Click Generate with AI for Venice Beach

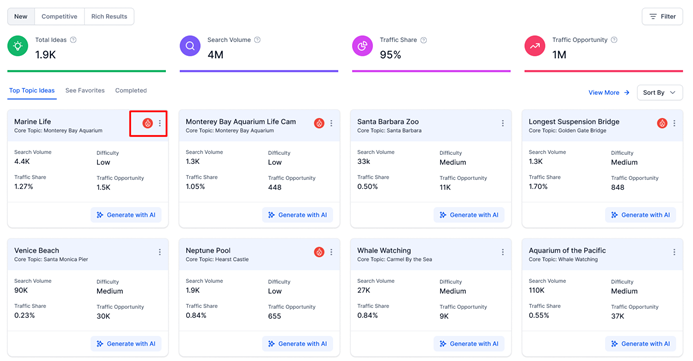point(126,344)
